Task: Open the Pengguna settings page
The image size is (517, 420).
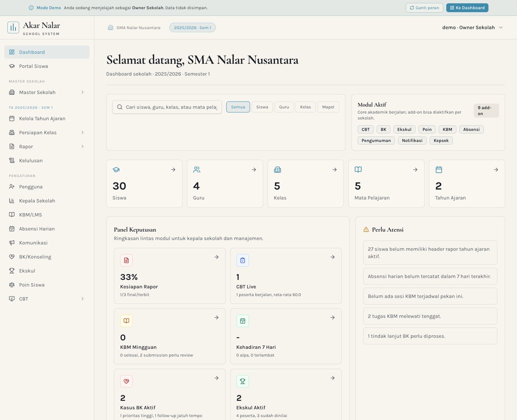Action: pos(47,187)
